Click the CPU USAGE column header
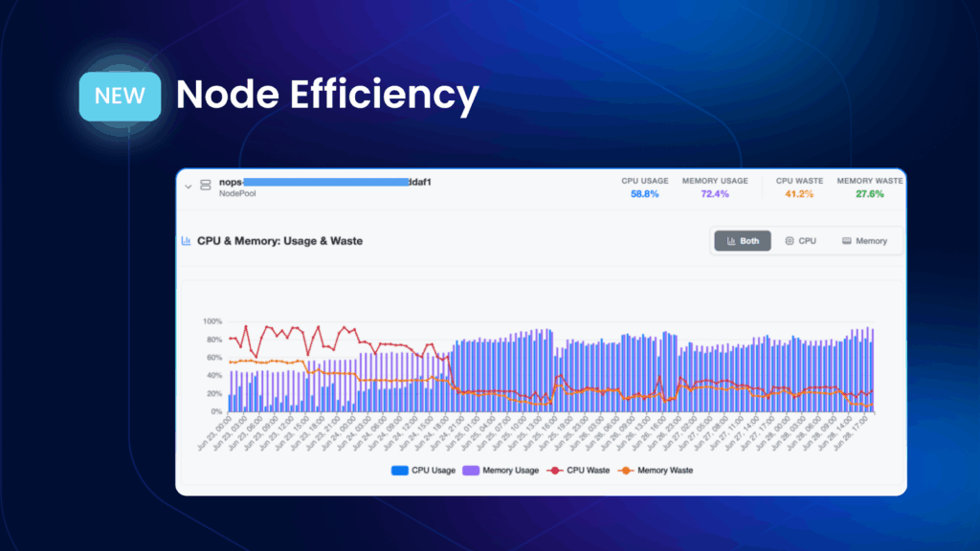This screenshot has height=551, width=980. tap(644, 181)
